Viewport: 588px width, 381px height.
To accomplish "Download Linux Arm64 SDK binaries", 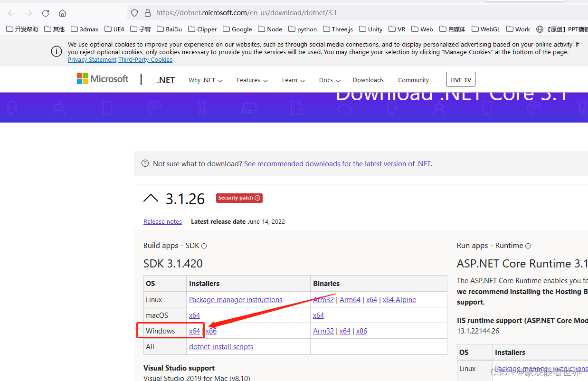I will click(350, 300).
